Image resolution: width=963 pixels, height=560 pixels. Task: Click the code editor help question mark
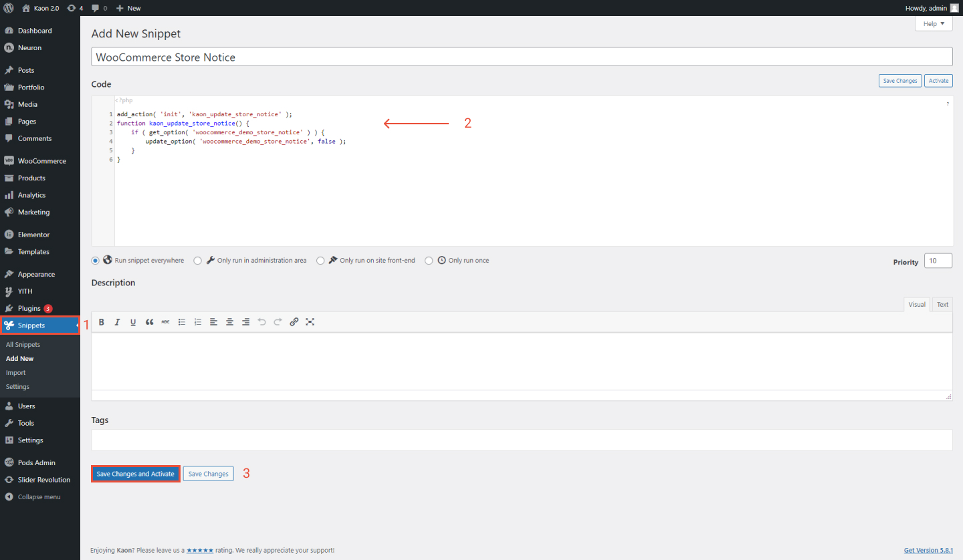click(948, 104)
